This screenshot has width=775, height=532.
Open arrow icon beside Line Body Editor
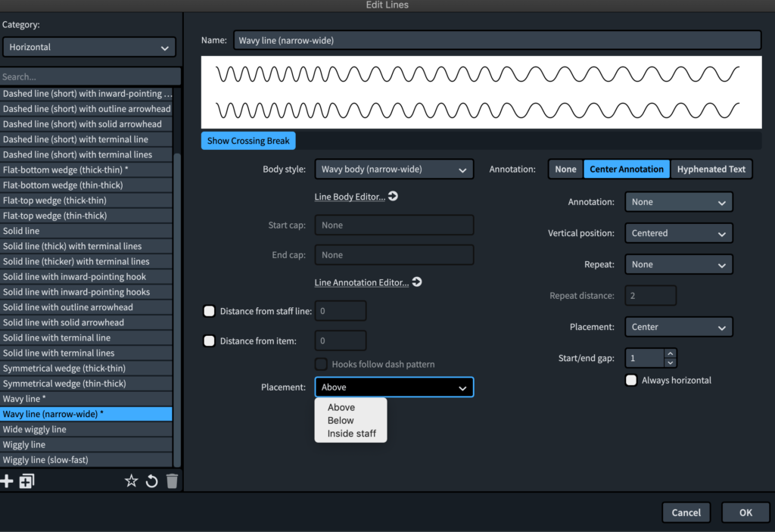click(393, 196)
